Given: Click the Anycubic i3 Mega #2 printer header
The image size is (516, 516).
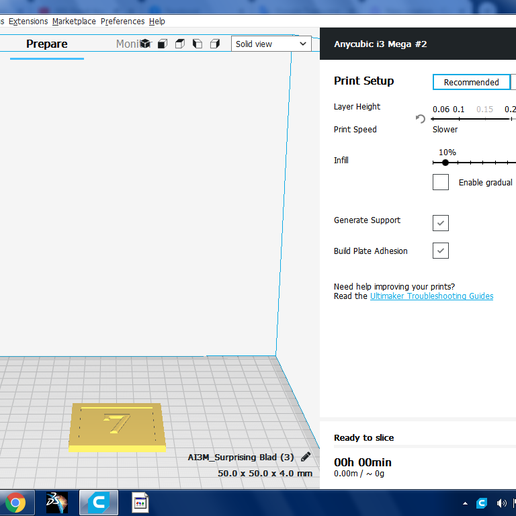Looking at the screenshot, I should (418, 44).
